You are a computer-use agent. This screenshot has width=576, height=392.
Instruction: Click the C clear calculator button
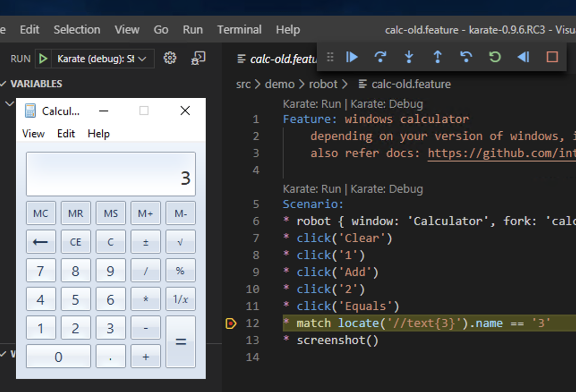(111, 242)
